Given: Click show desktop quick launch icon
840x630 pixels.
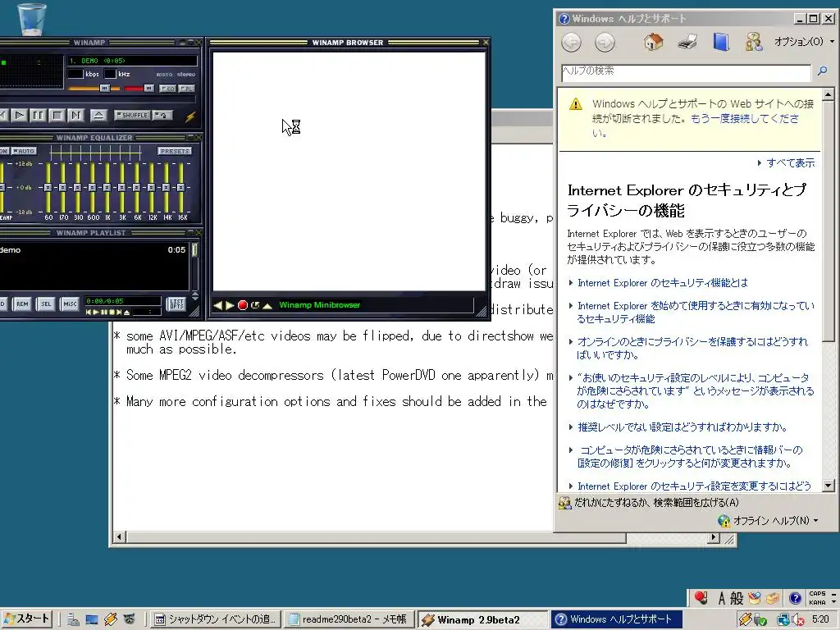Looking at the screenshot, I should 92,620.
